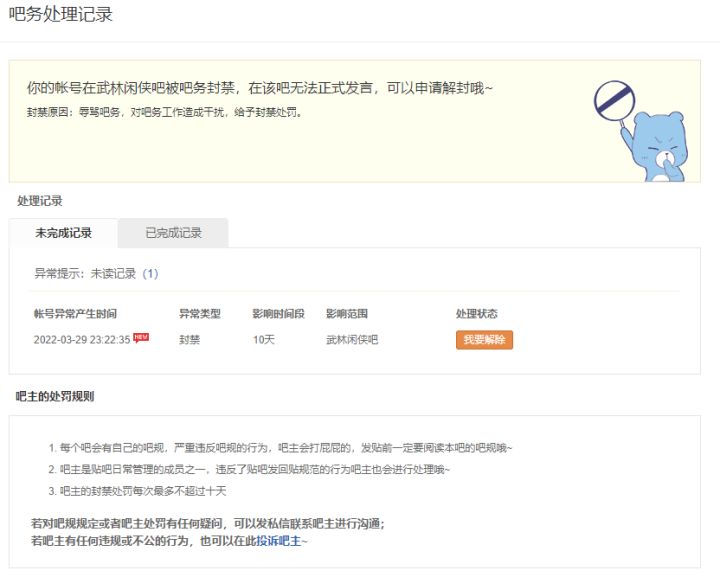Click the orange 我要解除 button
The width and height of the screenshot is (720, 577).
484,340
